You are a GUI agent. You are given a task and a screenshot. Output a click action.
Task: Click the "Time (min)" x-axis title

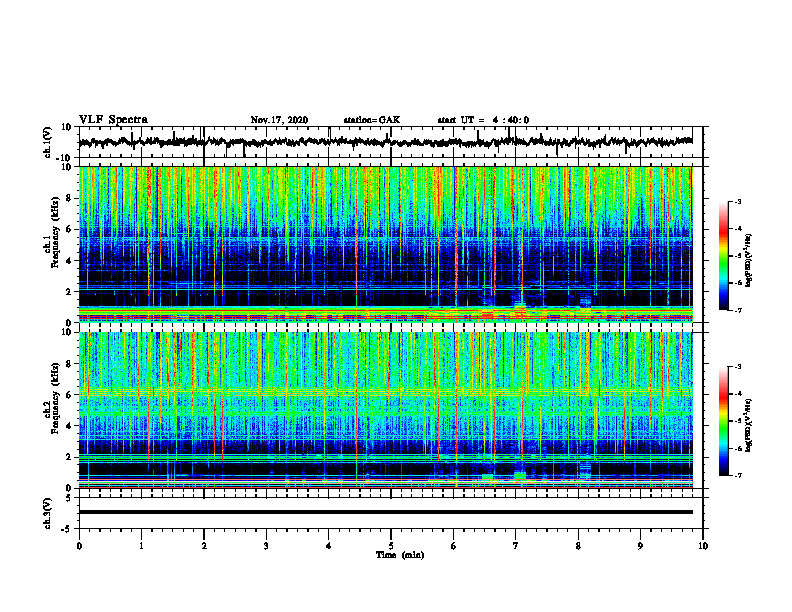point(400,555)
